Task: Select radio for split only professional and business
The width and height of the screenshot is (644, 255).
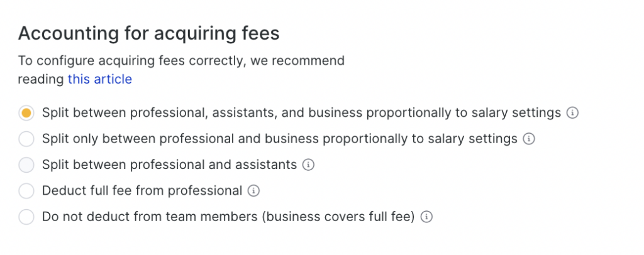Action: [26, 139]
